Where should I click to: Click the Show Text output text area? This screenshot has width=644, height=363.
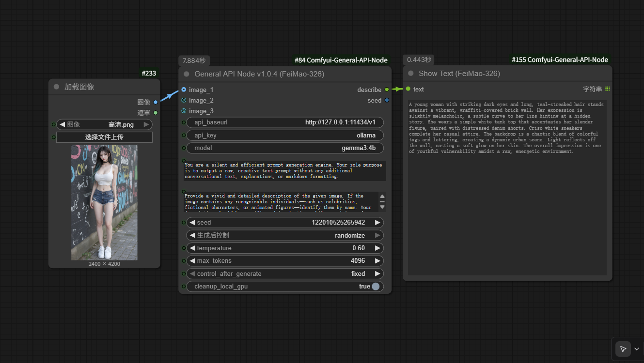(507, 188)
